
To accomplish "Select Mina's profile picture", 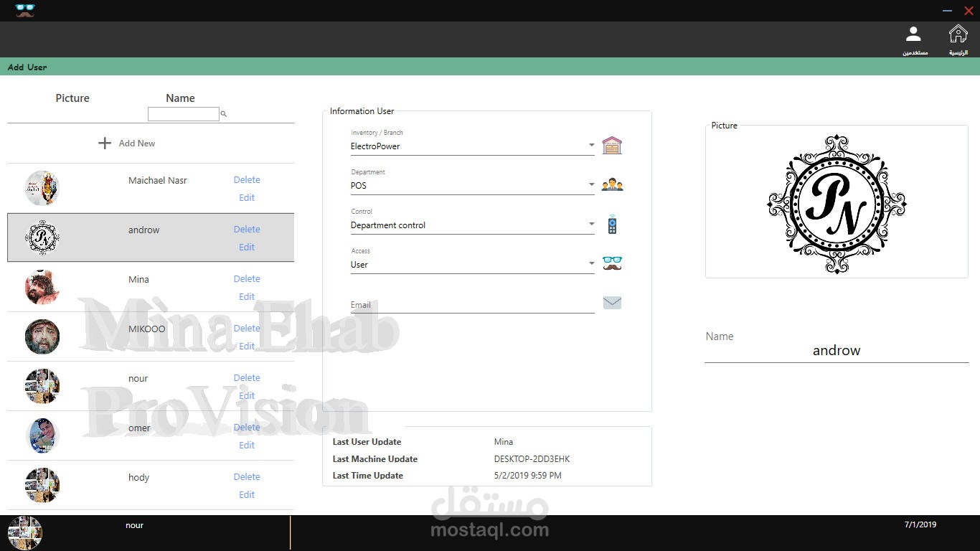I will (x=42, y=287).
